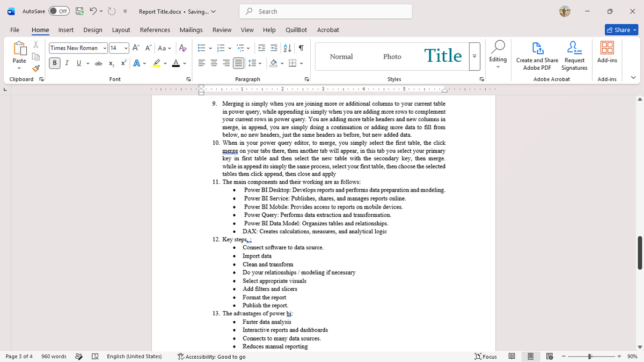Apply the Title style
Image resolution: width=644 pixels, height=362 pixels.
443,56
